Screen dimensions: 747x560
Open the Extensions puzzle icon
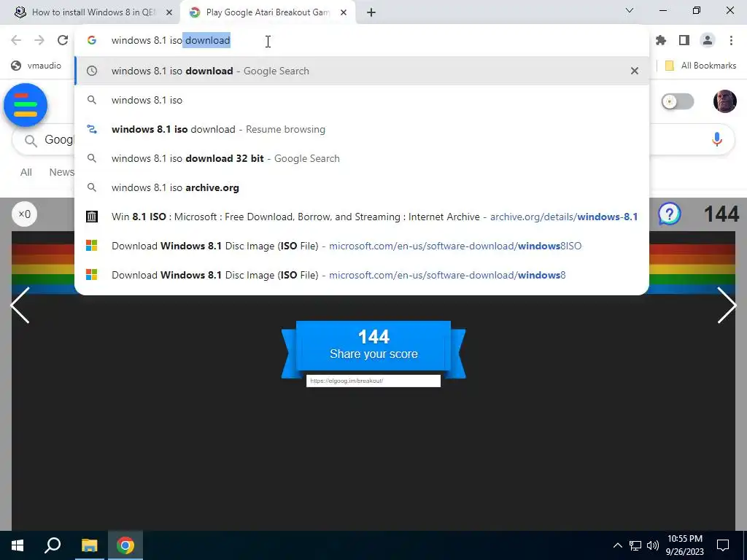tap(661, 41)
